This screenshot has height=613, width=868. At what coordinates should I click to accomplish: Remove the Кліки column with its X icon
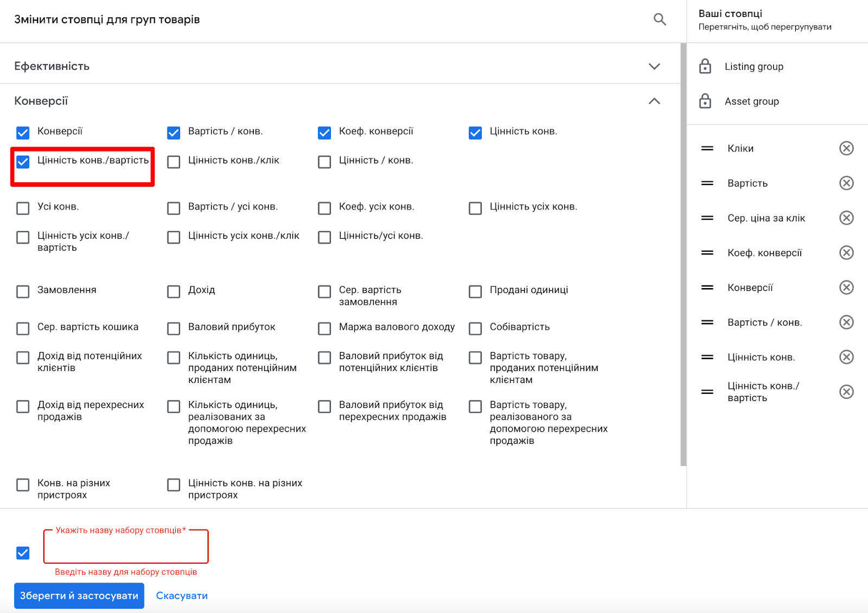846,148
